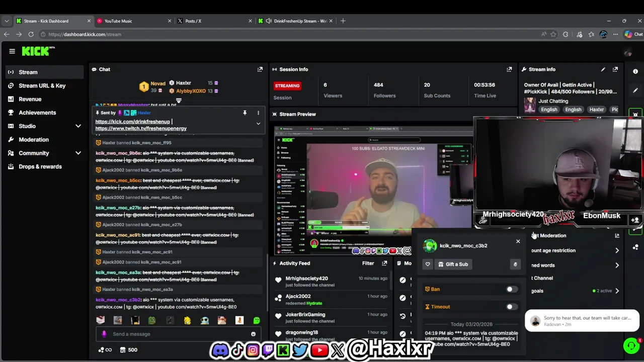The image size is (644, 362).
Task: Pop out the Activity Feed panel
Action: point(384,263)
